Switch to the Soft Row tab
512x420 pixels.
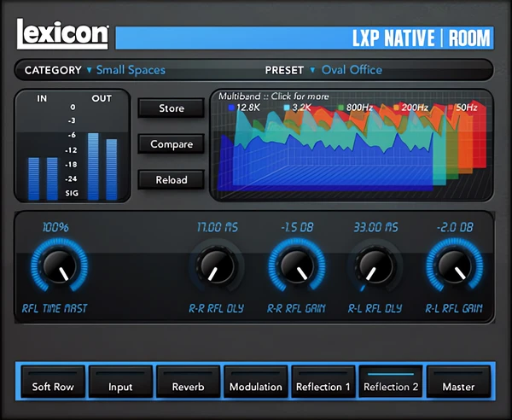[53, 382]
